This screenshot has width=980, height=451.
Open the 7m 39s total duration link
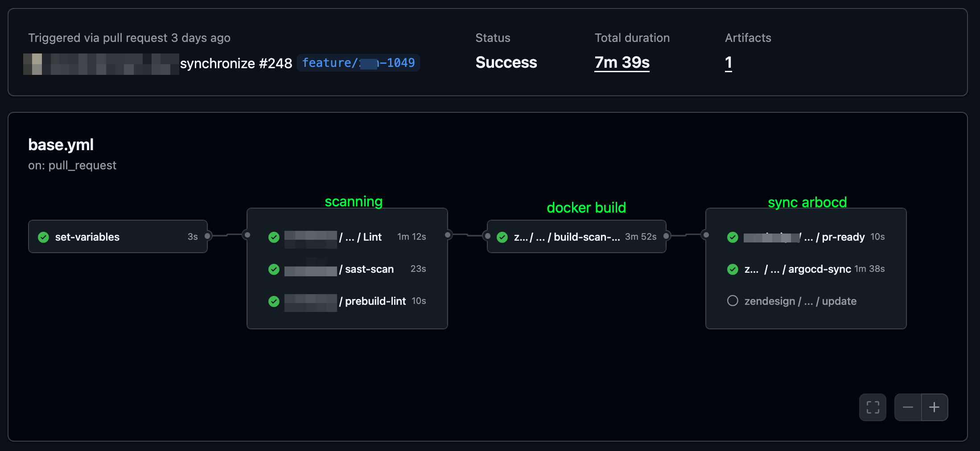622,63
